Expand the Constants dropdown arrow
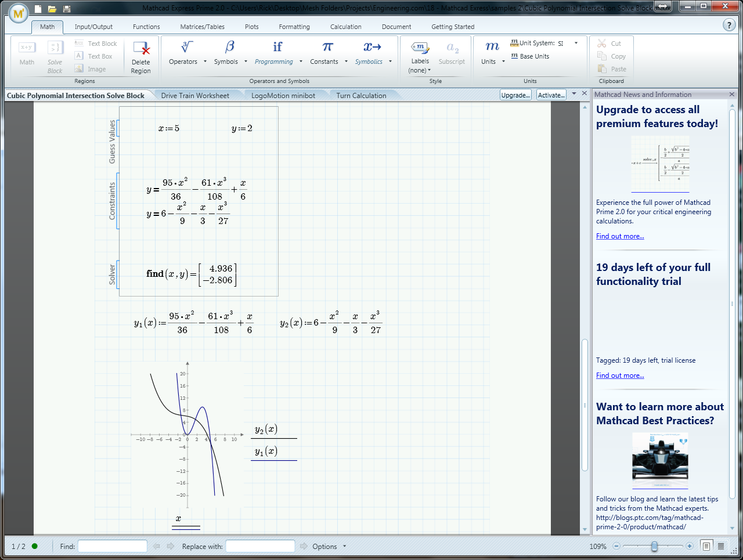743x560 pixels. [x=346, y=62]
